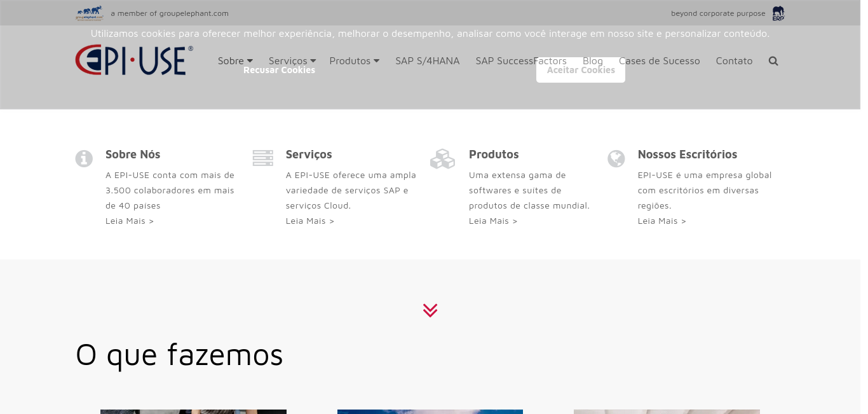
Task: Click Recusar Cookies button
Action: pos(279,70)
